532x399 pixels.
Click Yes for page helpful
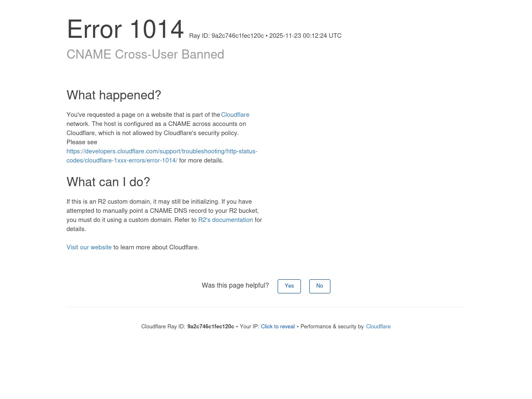coord(289,286)
